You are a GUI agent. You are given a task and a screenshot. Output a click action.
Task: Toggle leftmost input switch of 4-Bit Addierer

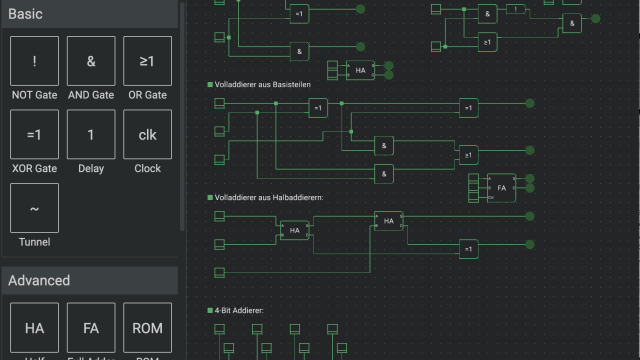[x=220, y=329]
